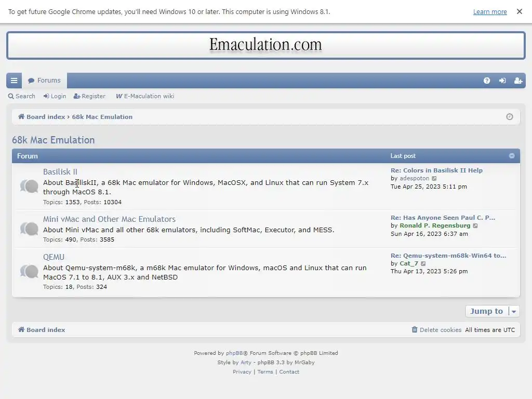The height and width of the screenshot is (399, 532).
Task: Click the 'Forum' column header
Action: click(x=28, y=156)
